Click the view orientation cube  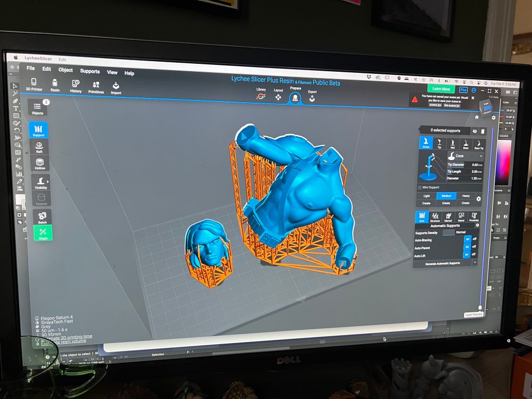[x=487, y=108]
